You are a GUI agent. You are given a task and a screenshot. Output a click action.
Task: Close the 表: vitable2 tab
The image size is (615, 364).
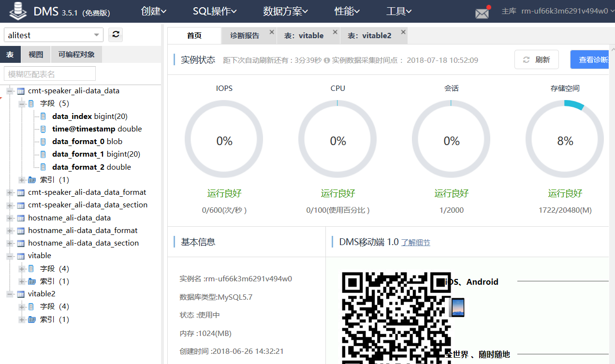click(403, 32)
